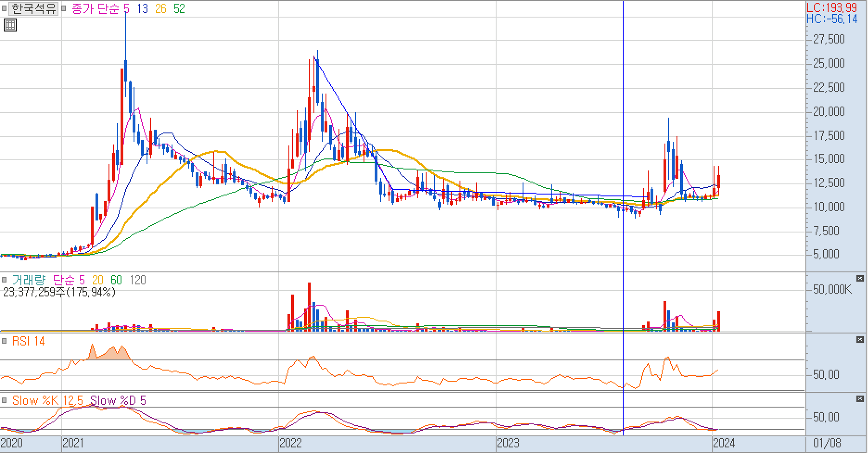Click the 01/08 date label
The height and width of the screenshot is (453, 868).
827,443
